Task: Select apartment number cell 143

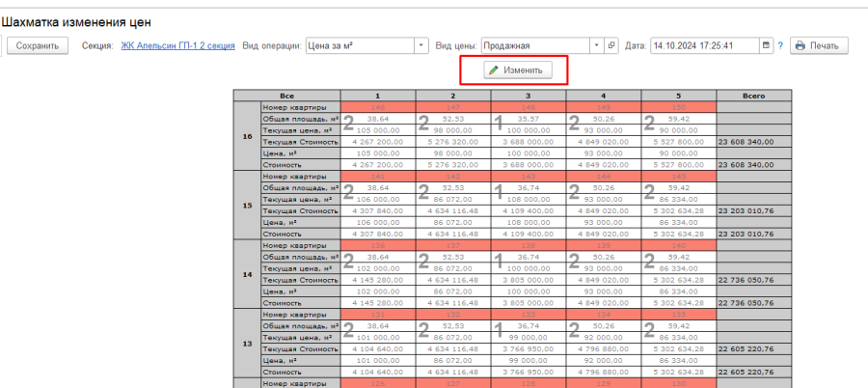Action: (x=529, y=177)
